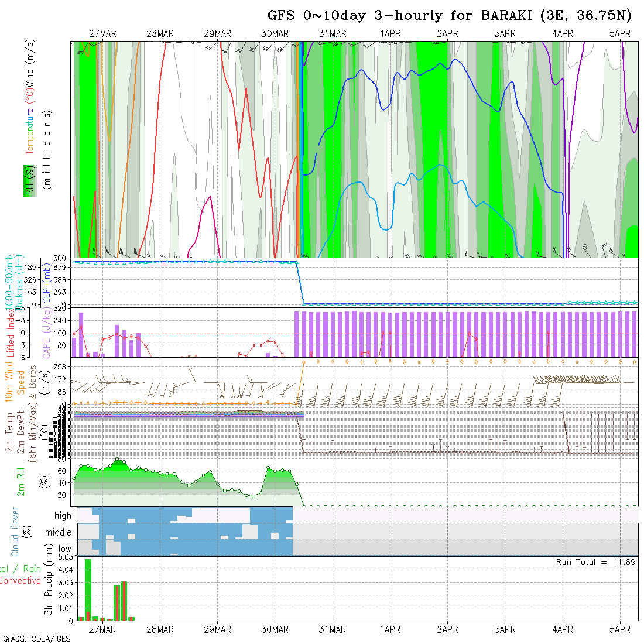Click the 86 wind speed axis value
This screenshot has height=644, width=644.
pos(61,392)
